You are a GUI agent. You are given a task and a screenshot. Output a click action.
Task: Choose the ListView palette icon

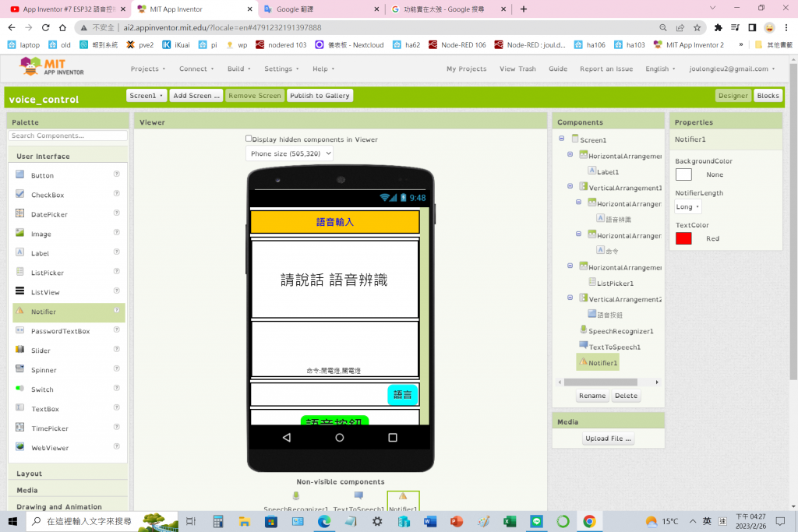pos(19,291)
